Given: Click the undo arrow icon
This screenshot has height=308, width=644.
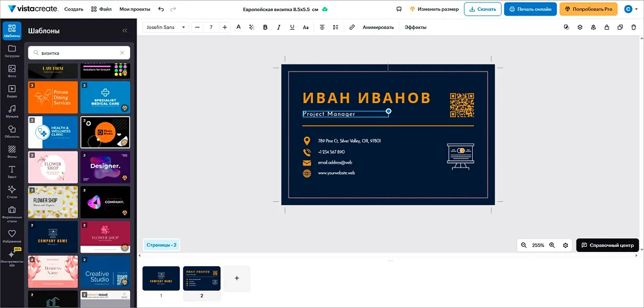Looking at the screenshot, I should tap(160, 9).
